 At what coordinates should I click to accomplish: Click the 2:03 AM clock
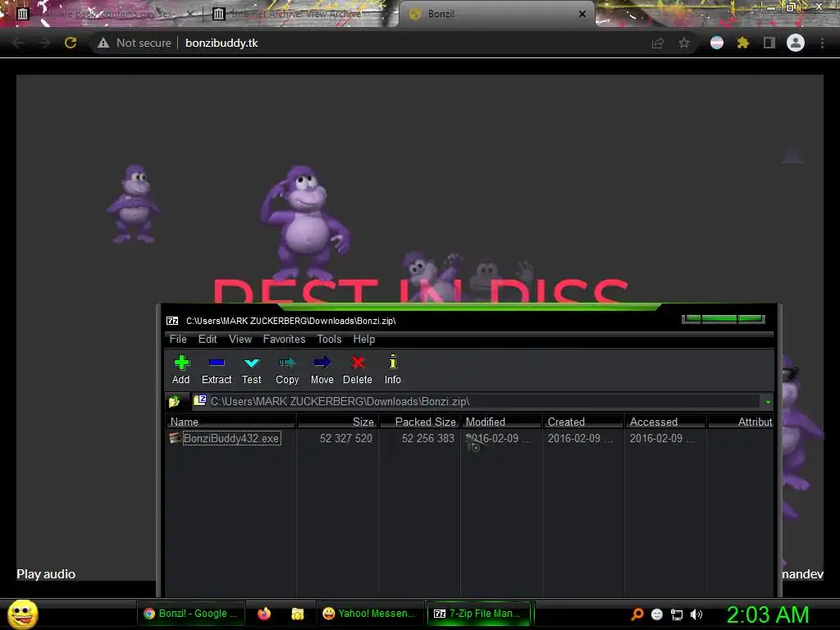[x=768, y=614]
